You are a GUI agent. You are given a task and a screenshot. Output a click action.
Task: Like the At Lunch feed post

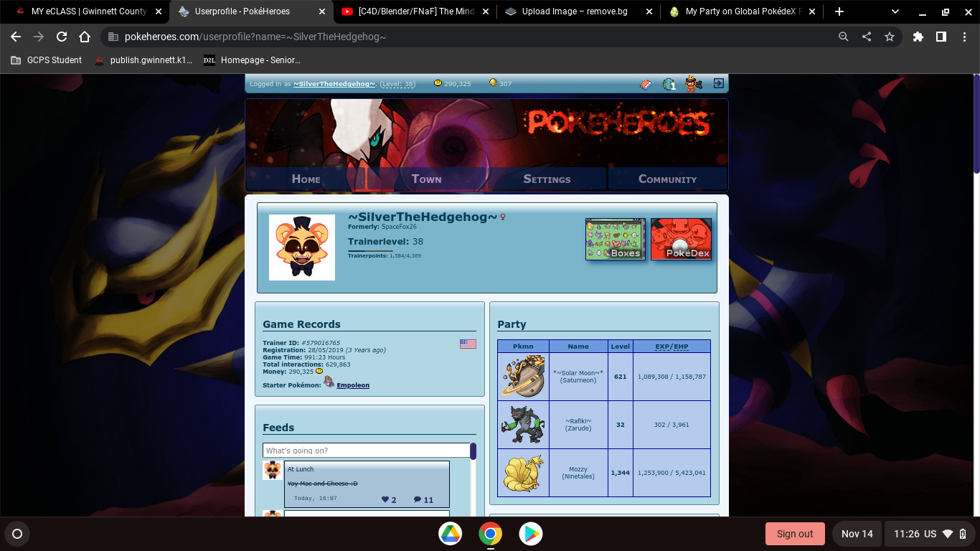tap(389, 500)
